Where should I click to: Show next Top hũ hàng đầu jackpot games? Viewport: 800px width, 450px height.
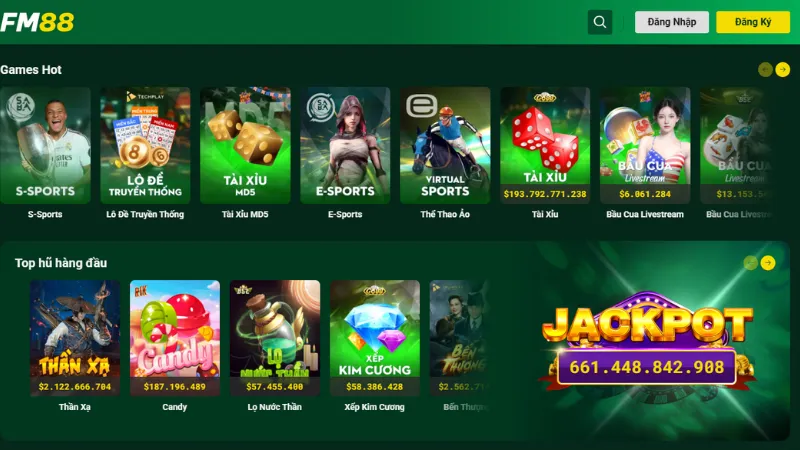point(768,263)
